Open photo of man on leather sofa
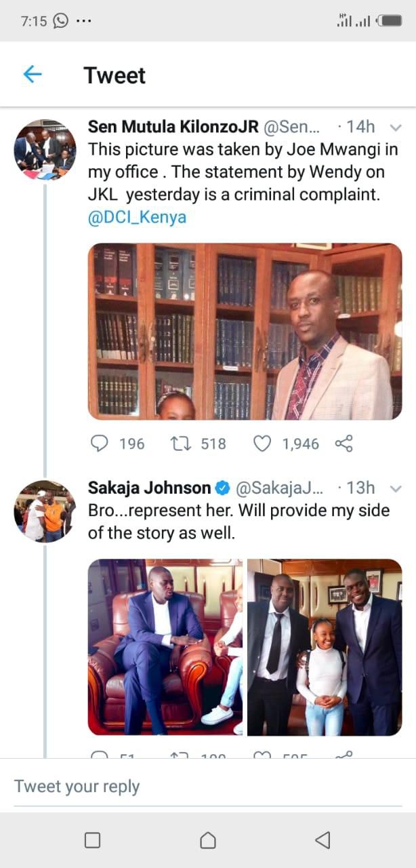 tap(165, 647)
